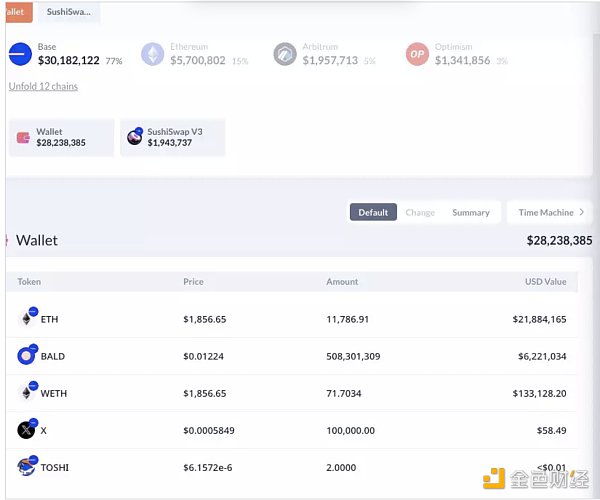This screenshot has width=600, height=500.
Task: Click the Token column header
Action: click(29, 282)
